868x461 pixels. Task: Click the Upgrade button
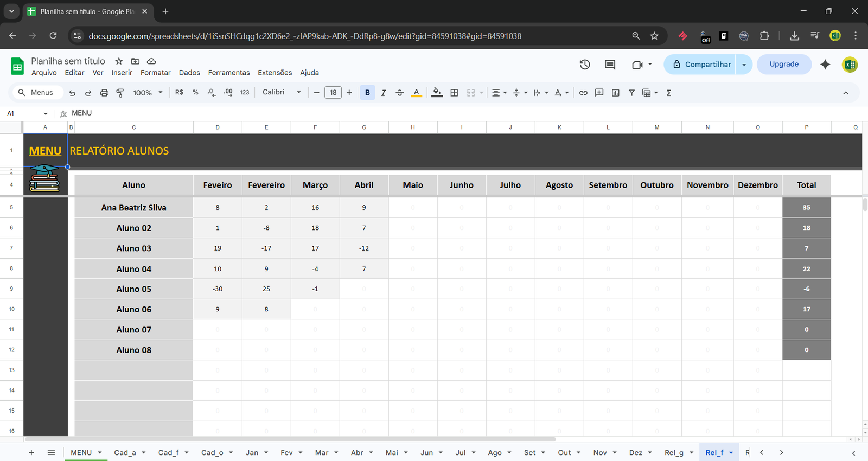point(784,64)
